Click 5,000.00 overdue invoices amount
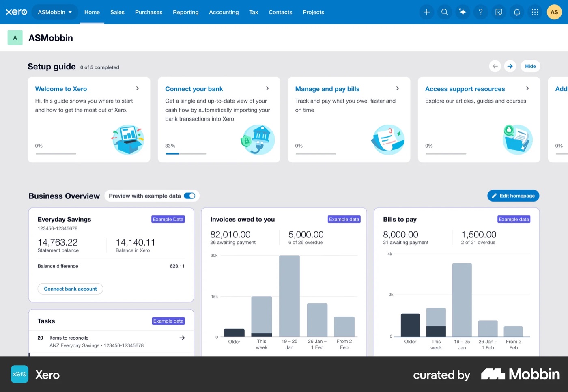Screen dimensions: 568x392 click(306, 235)
